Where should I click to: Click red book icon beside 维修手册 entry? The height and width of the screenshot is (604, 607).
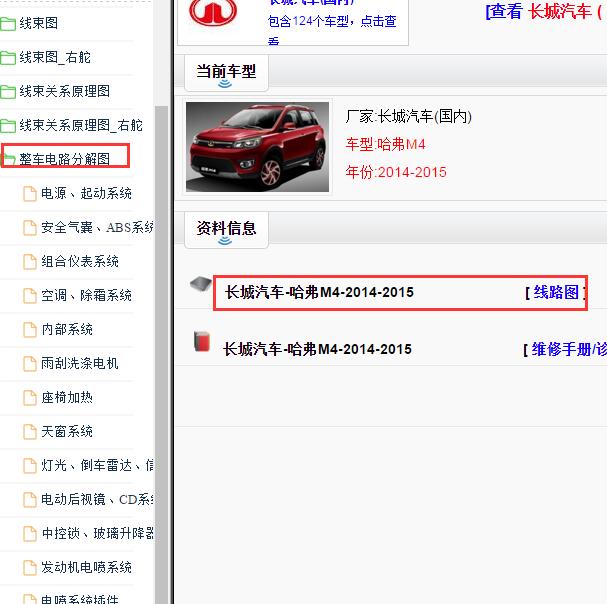202,341
